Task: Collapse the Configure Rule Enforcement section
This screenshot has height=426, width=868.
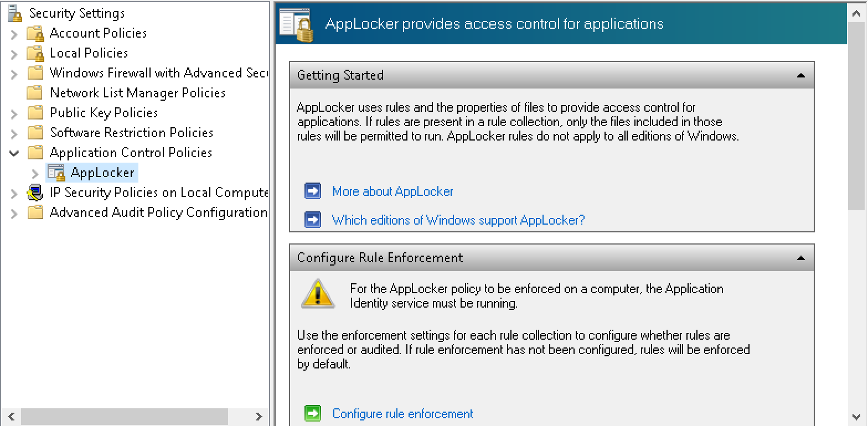Action: pos(800,258)
